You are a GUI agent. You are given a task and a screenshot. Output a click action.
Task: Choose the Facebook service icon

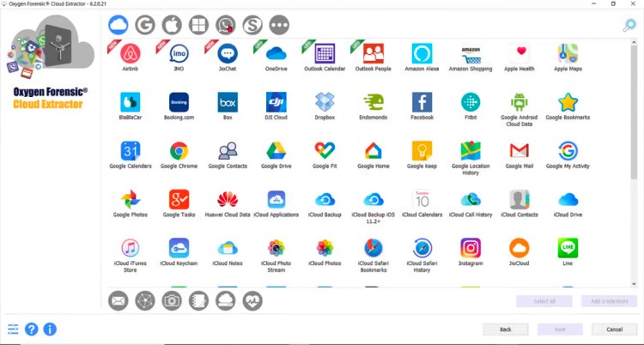coord(422,102)
